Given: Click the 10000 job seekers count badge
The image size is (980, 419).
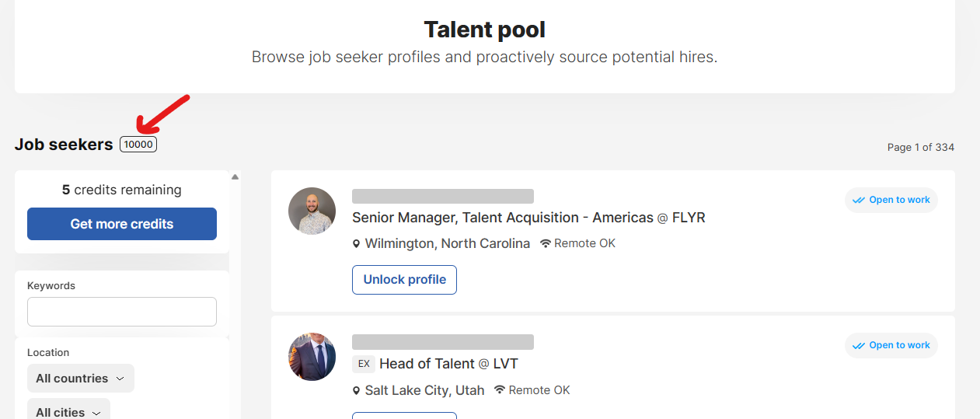Looking at the screenshot, I should (138, 145).
